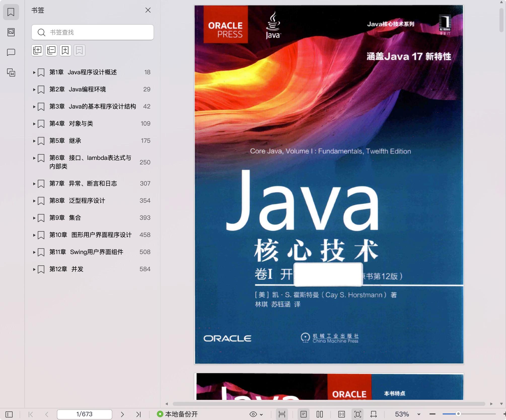Open bookmark 第1章 Java程序设计概述
Screen dimensions: 506x420
tap(83, 72)
